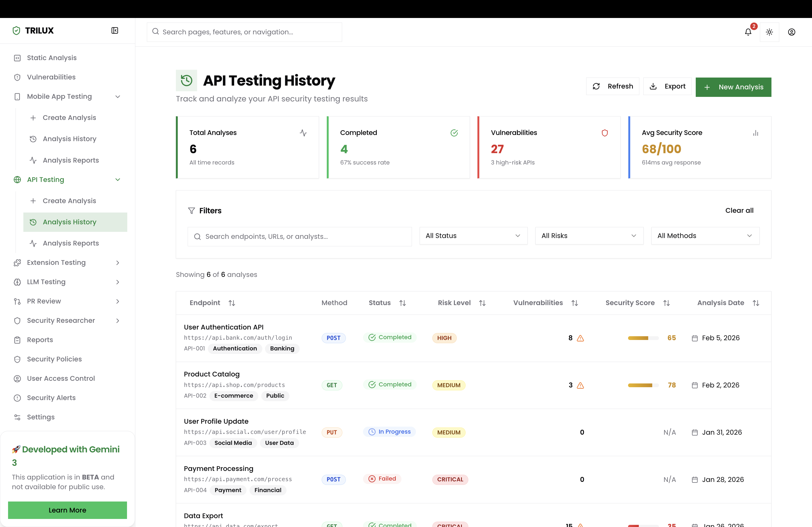Sort by Analysis Date arrows
Image resolution: width=812 pixels, height=527 pixels.
pos(756,303)
